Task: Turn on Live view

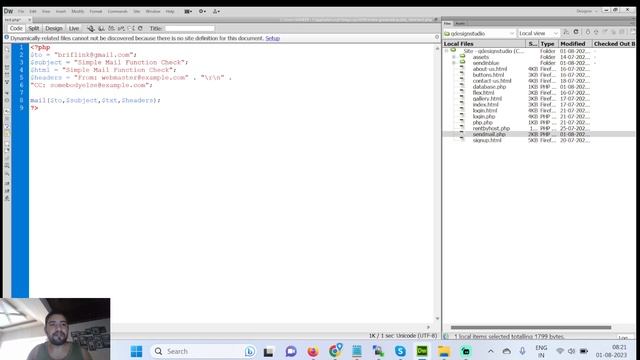Action: click(74, 28)
